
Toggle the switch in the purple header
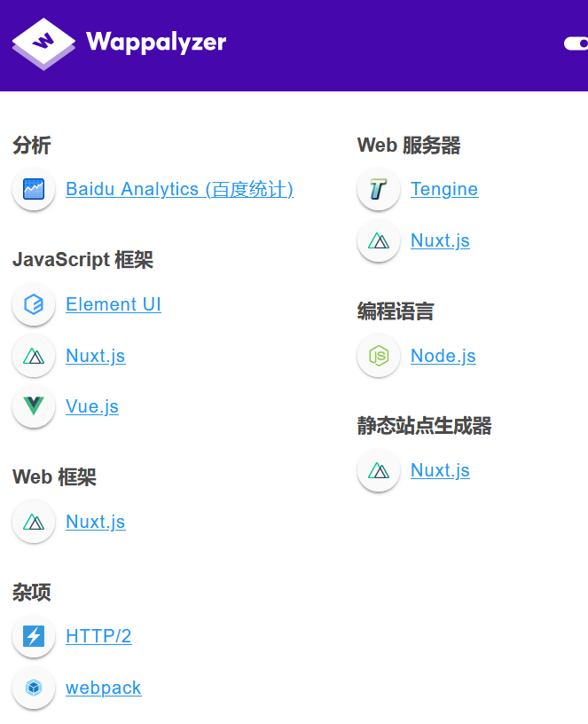click(x=576, y=43)
